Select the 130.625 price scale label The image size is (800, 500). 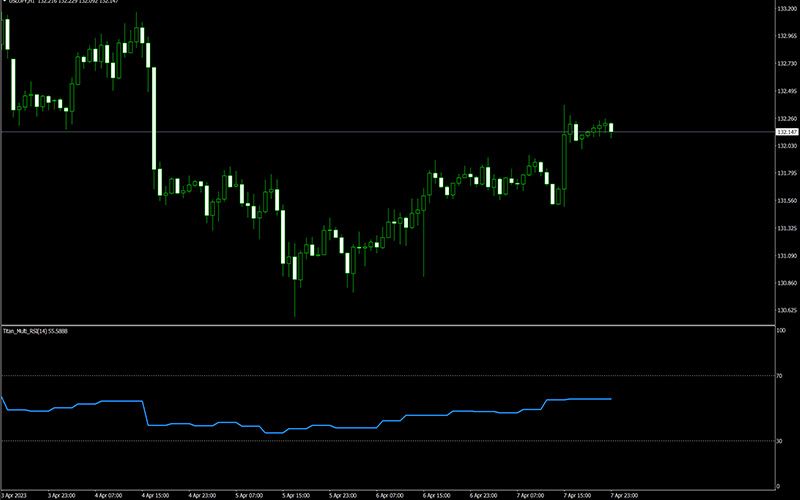tap(787, 310)
